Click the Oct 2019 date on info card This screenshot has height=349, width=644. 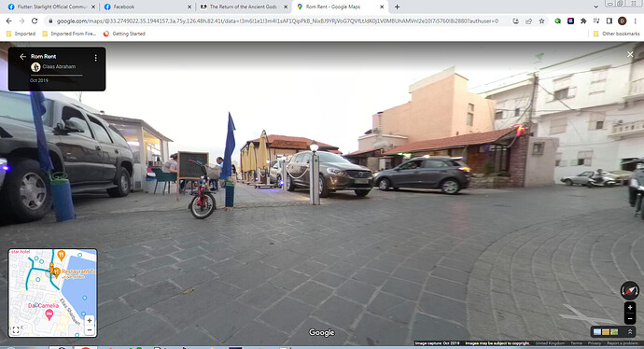[39, 80]
